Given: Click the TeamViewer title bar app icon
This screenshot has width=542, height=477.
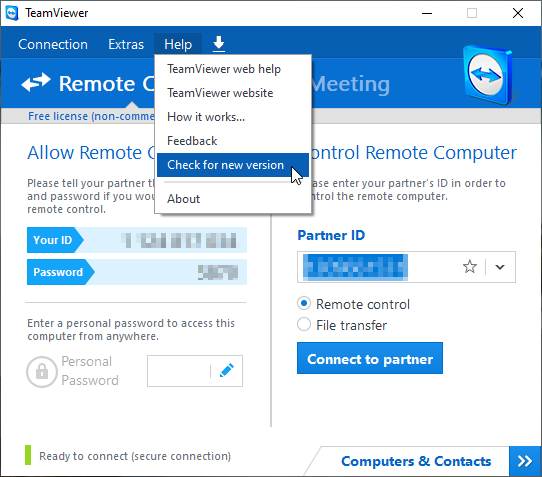Looking at the screenshot, I should [x=12, y=13].
